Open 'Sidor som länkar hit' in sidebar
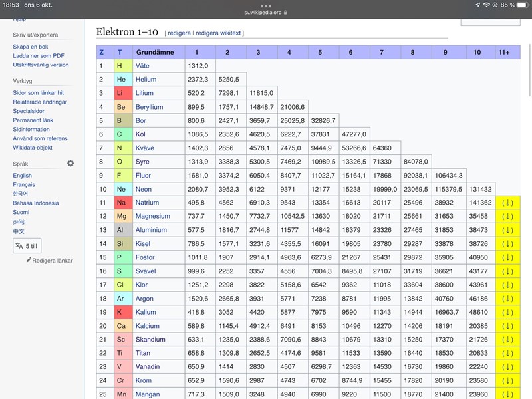 [38, 93]
